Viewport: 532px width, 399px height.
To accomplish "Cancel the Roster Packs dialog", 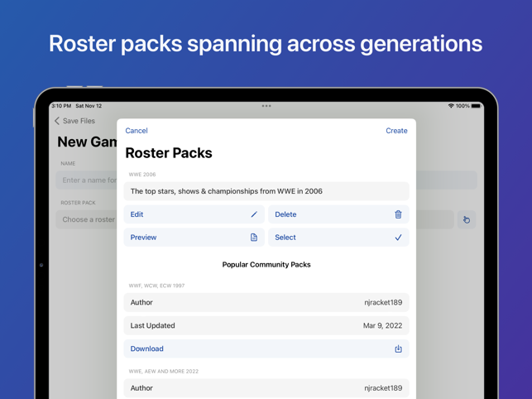I will [x=137, y=131].
